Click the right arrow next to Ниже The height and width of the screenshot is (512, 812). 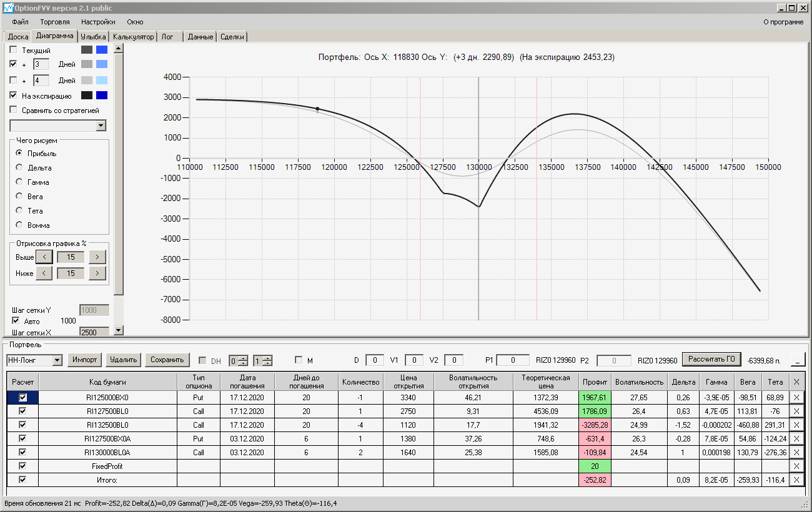click(97, 273)
